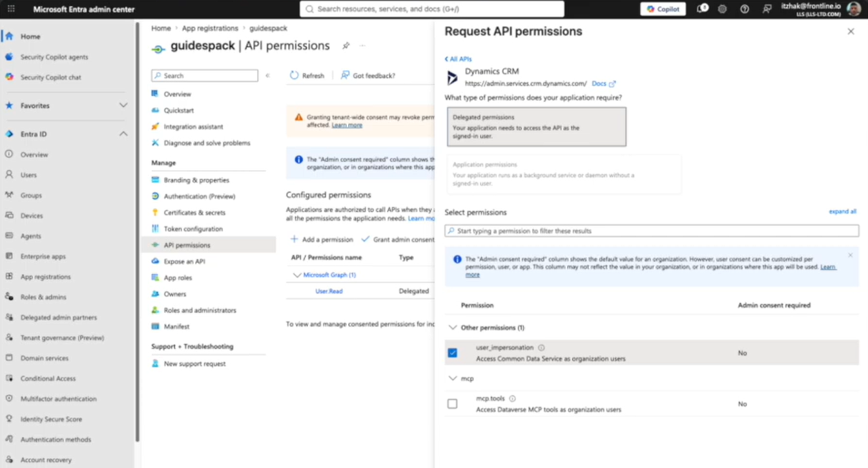Open Agents in the Entra ID sidebar
868x468 pixels.
click(x=30, y=236)
